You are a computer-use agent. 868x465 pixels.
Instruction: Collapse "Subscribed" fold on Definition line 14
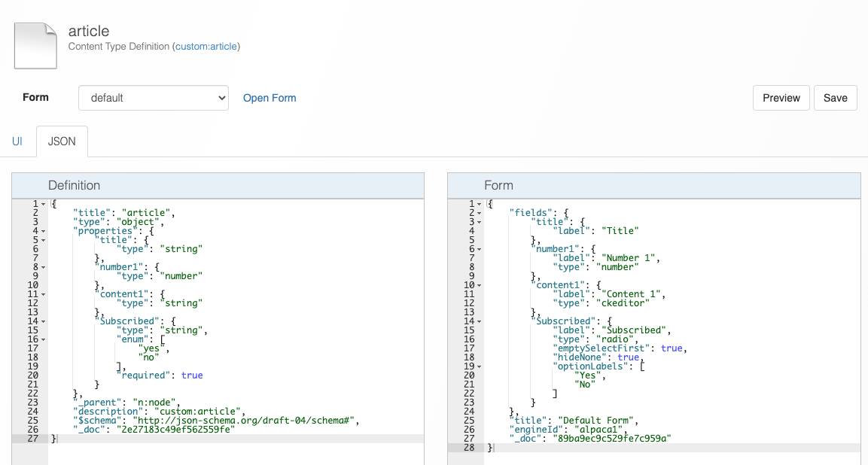point(43,321)
